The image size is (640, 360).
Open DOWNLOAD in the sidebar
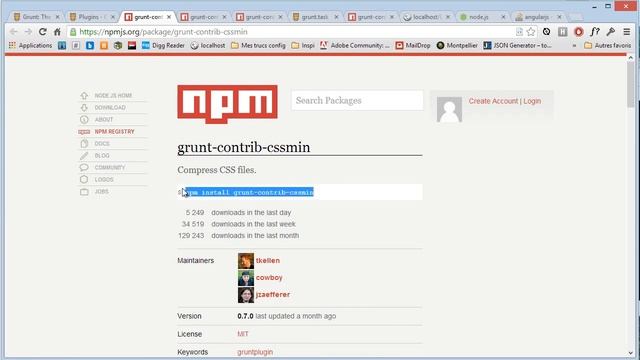click(x=110, y=107)
